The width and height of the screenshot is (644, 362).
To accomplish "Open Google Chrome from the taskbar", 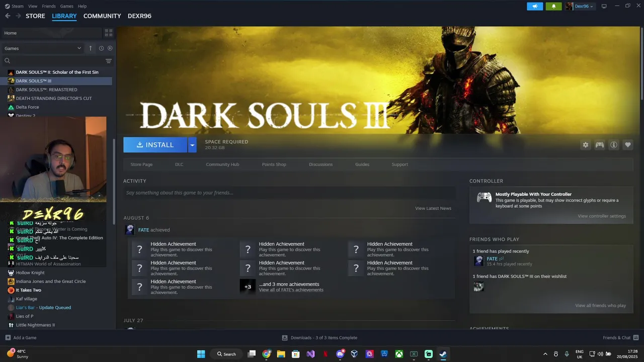I will [266, 354].
